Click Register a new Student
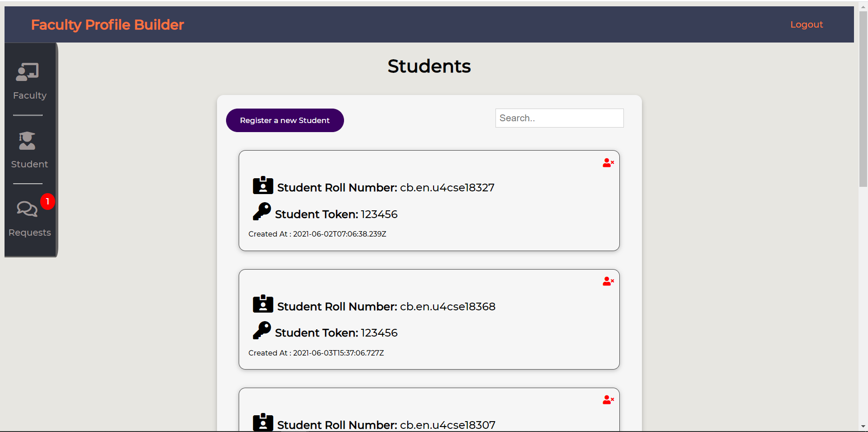Viewport: 868px width, 432px height. [x=284, y=120]
